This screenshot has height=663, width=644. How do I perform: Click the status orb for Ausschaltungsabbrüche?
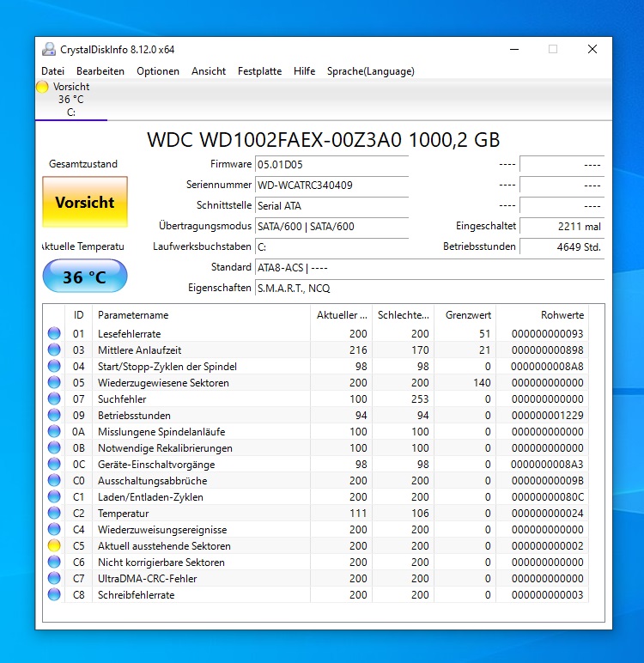tap(54, 480)
